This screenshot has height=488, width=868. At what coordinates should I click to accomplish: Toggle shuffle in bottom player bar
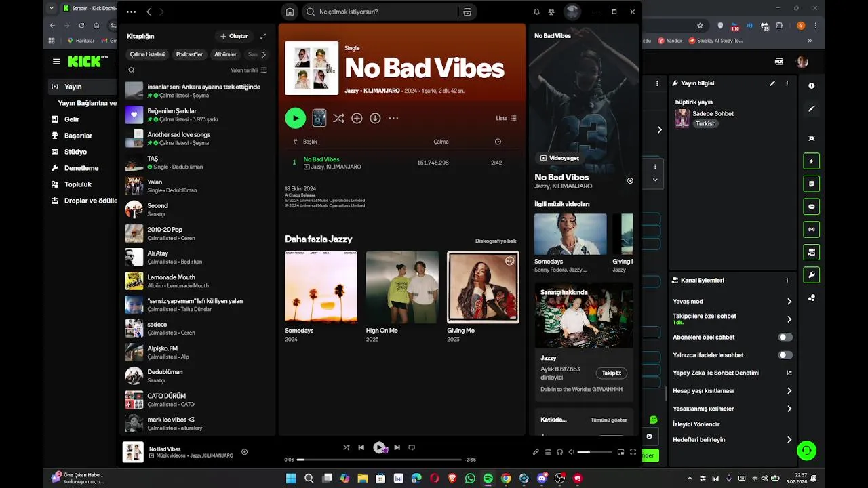pyautogui.click(x=347, y=447)
